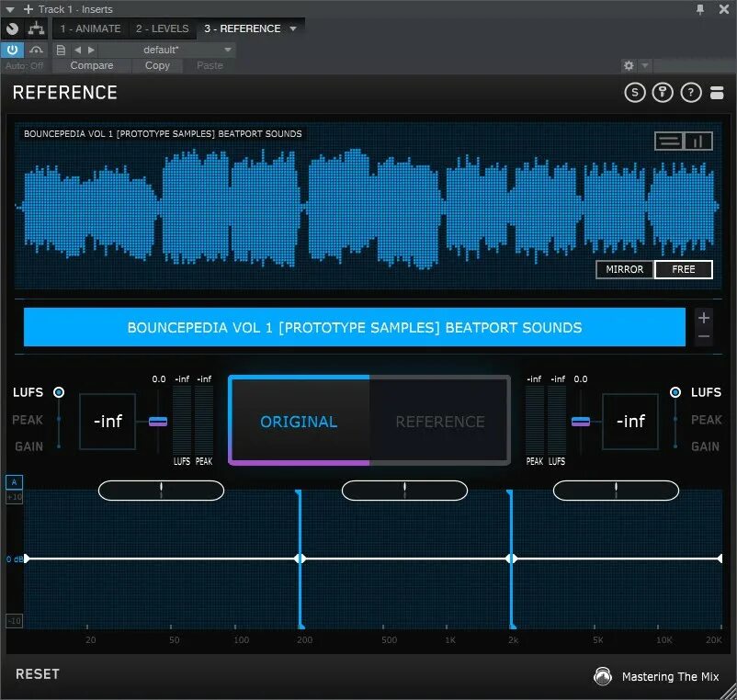Screen dimensions: 737x700
Task: Click the mid band stereo width slider
Action: (404, 491)
